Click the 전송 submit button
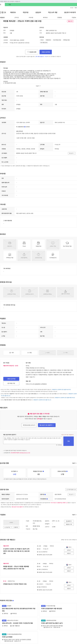This screenshot has height=644, width=77. pyautogui.click(x=69, y=441)
